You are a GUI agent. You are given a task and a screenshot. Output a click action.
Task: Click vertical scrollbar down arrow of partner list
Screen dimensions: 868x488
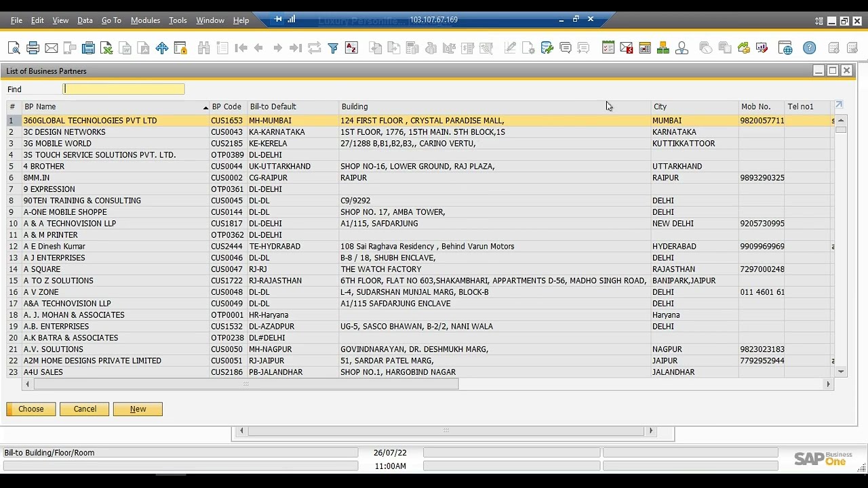841,371
